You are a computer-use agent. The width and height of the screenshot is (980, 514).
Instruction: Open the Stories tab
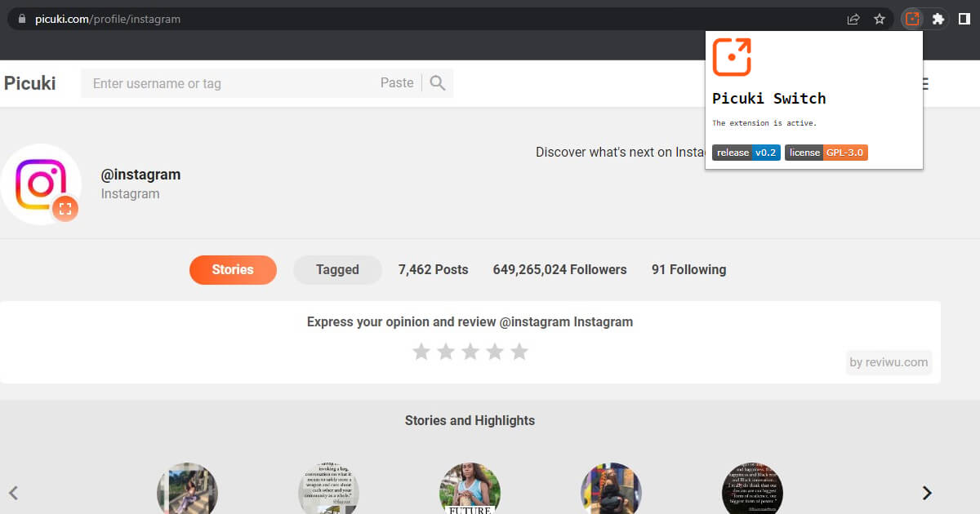(x=233, y=270)
